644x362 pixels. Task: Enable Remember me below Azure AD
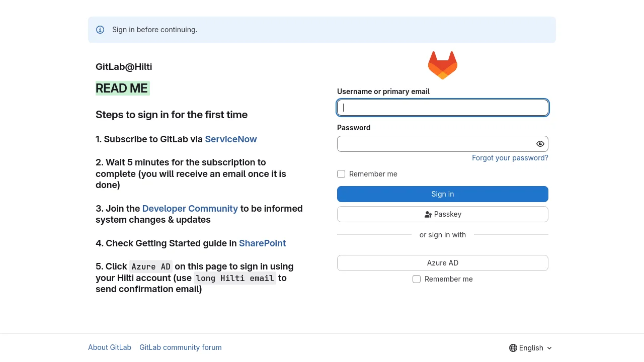417,279
